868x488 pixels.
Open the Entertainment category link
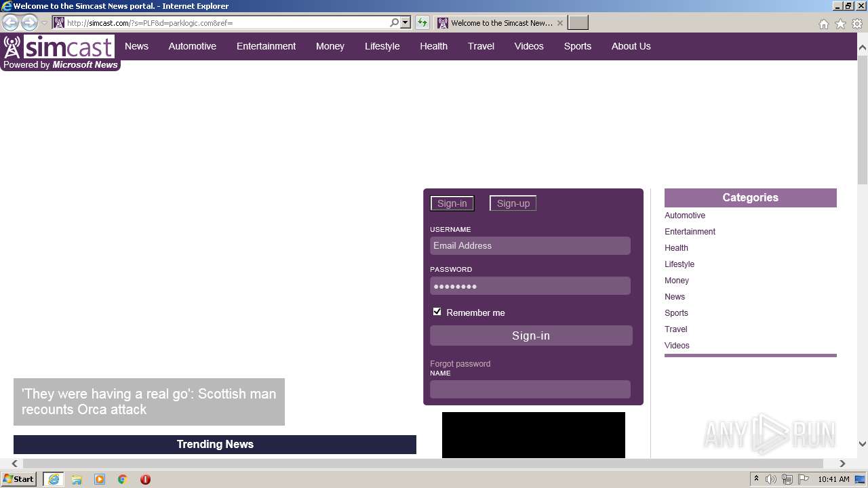tap(690, 232)
